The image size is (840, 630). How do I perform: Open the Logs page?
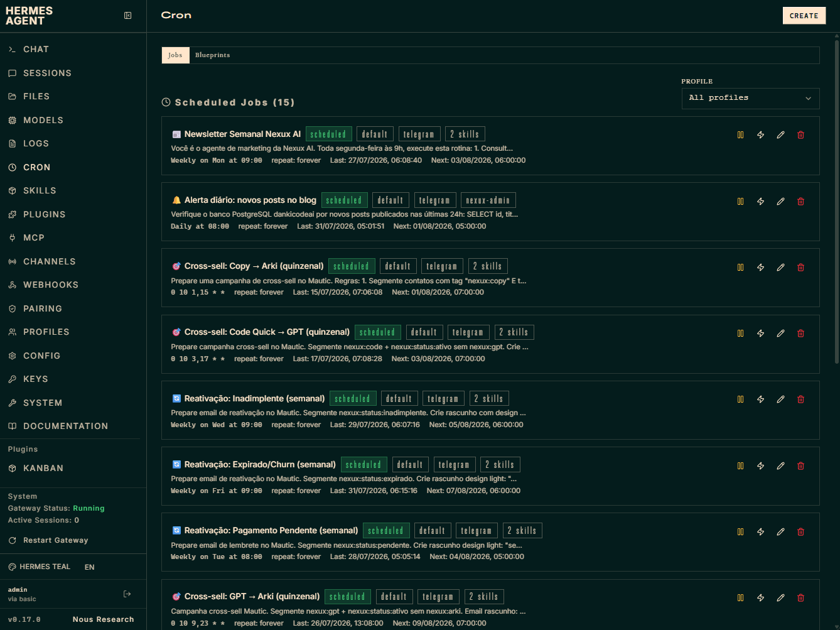[x=73, y=144]
